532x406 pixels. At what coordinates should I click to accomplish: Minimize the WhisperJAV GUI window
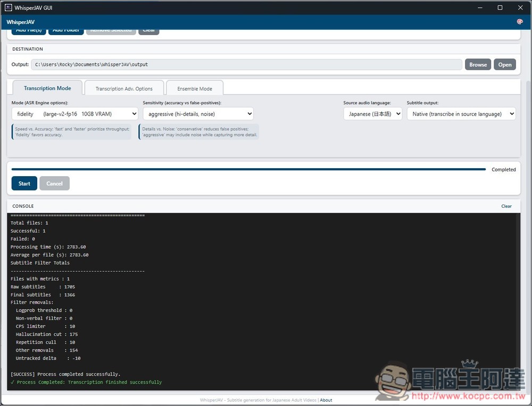point(479,7)
